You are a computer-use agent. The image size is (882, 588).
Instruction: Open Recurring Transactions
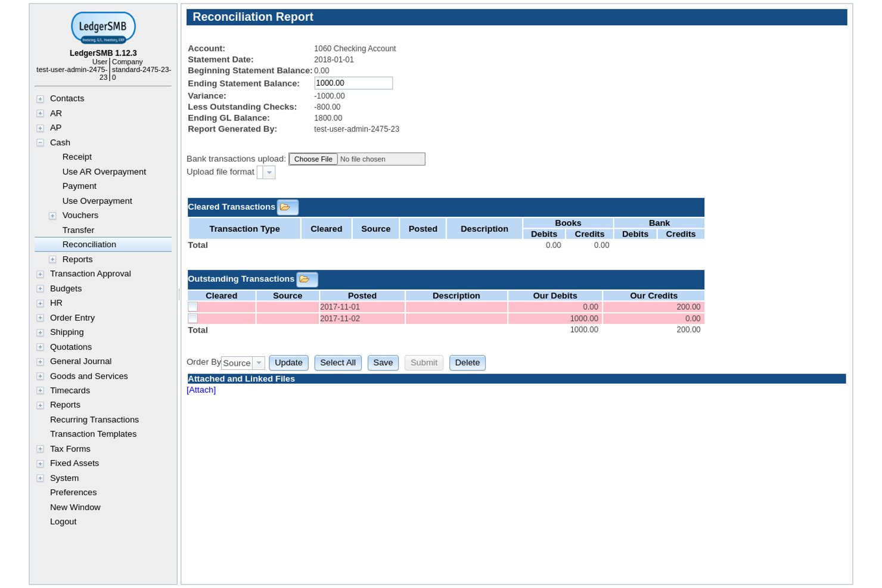coord(94,419)
